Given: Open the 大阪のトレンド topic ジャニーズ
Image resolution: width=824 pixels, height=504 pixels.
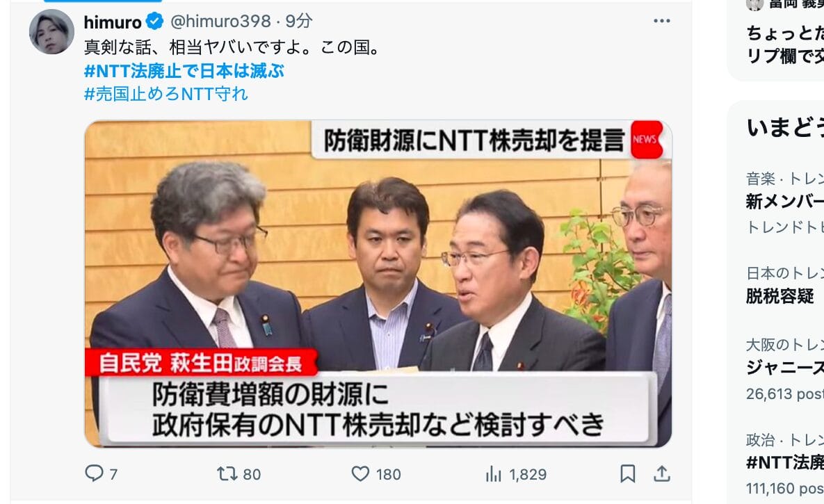Looking at the screenshot, I should pos(784,369).
